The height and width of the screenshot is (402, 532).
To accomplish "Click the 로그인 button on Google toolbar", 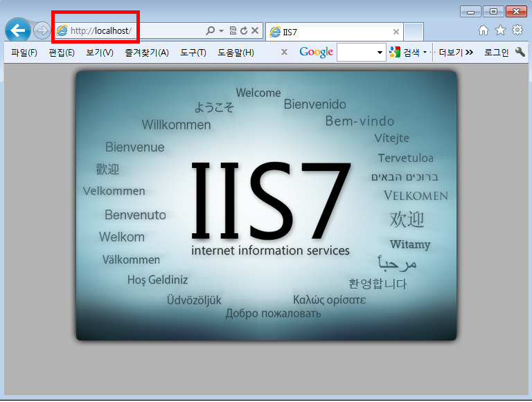I will pyautogui.click(x=495, y=53).
